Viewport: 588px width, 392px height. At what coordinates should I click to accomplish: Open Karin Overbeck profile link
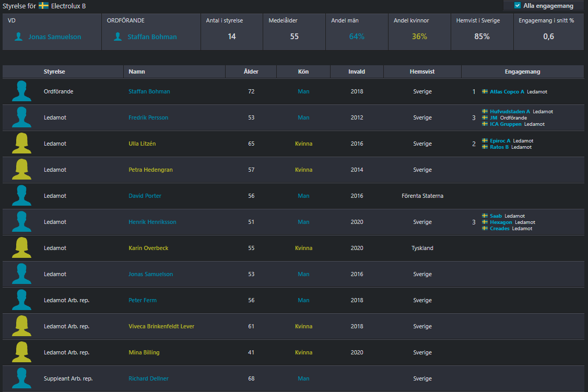pos(148,248)
